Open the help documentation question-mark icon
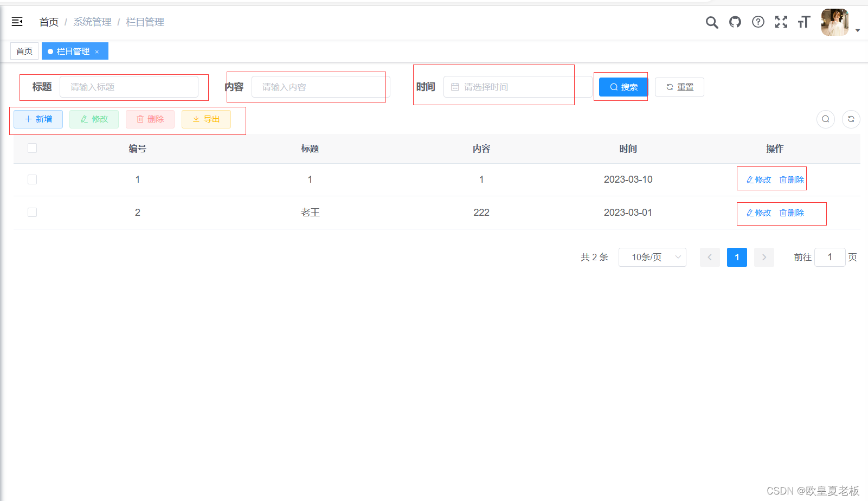 coord(758,22)
